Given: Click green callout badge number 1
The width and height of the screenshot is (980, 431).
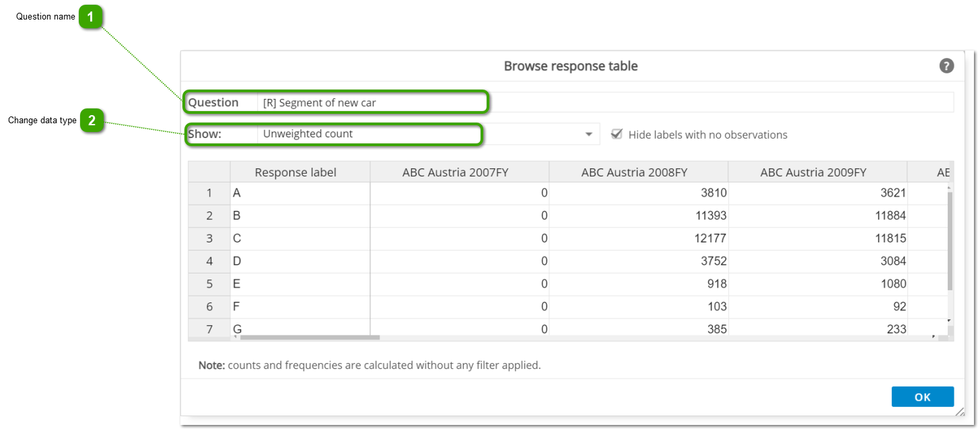Looking at the screenshot, I should [90, 17].
